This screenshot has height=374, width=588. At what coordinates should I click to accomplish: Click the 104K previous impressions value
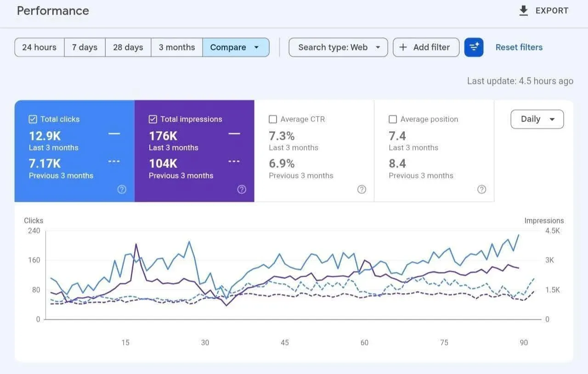click(x=163, y=163)
